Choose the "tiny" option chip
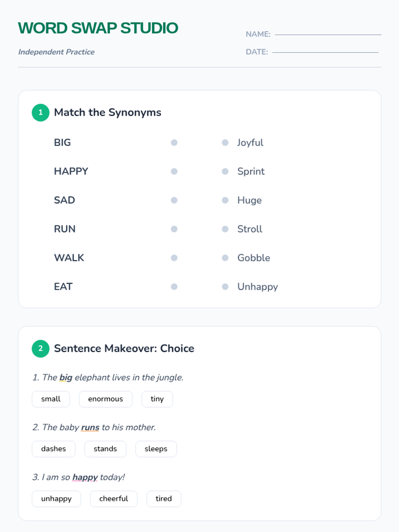Screen dimensions: 399x532 tap(157, 399)
